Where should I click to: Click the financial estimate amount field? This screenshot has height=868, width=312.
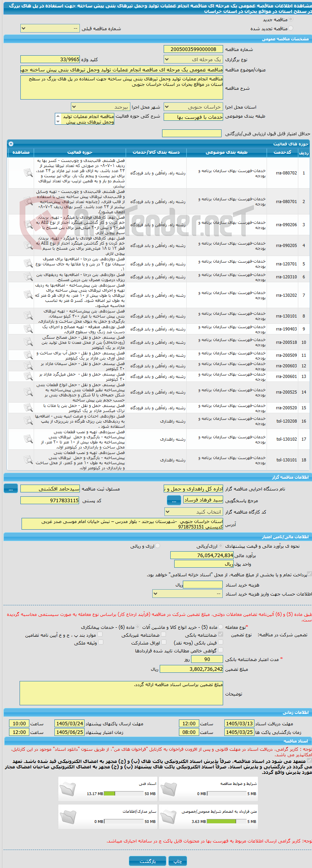(202, 555)
